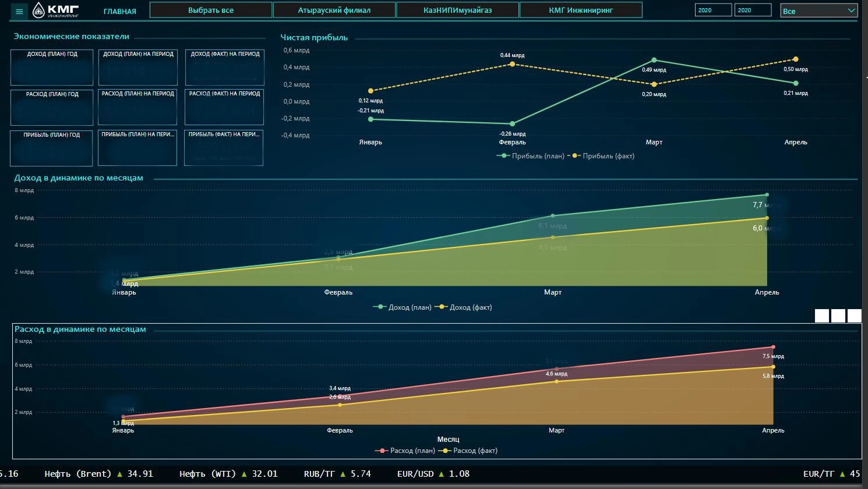Viewport: 868px width, 489px height.
Task: Click the 0,49 млрд March point on profit chart
Action: [x=654, y=60]
